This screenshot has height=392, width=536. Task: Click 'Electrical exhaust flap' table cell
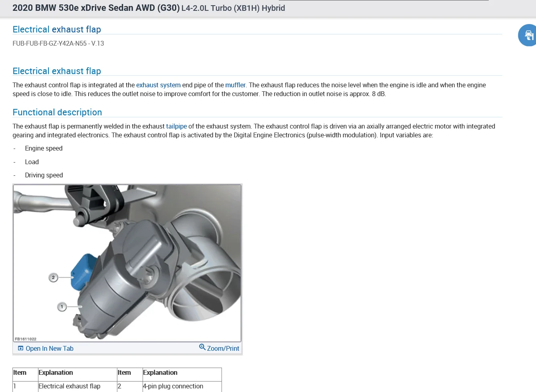(x=77, y=386)
